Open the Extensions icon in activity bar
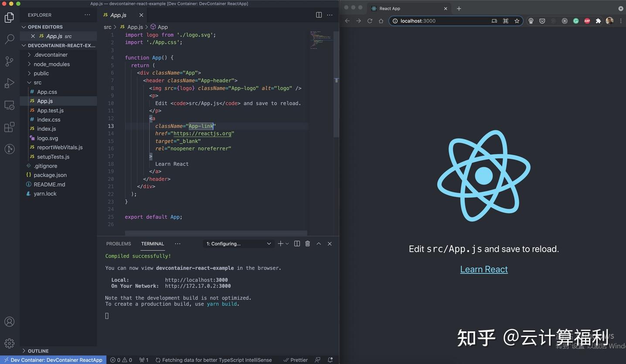The height and width of the screenshot is (364, 626). pyautogui.click(x=9, y=127)
